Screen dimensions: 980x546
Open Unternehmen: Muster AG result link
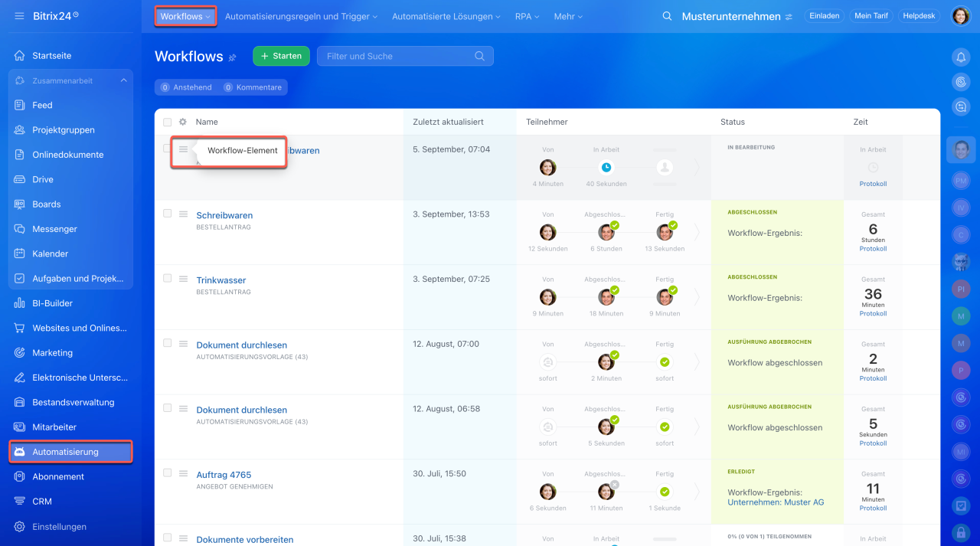776,502
